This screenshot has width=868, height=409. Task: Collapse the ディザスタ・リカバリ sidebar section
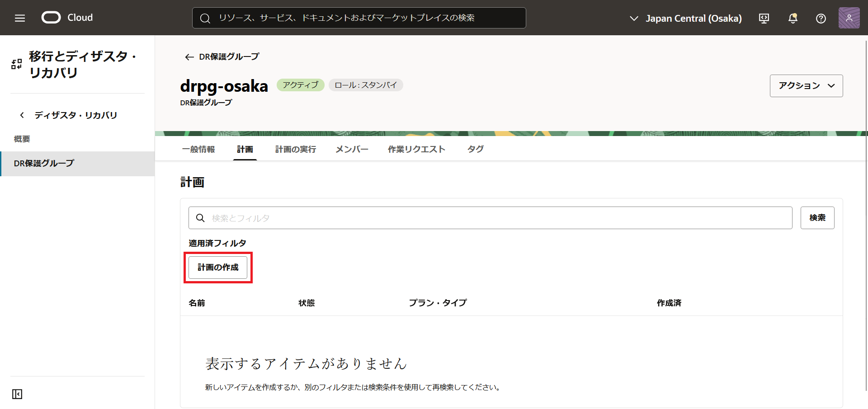[22, 115]
